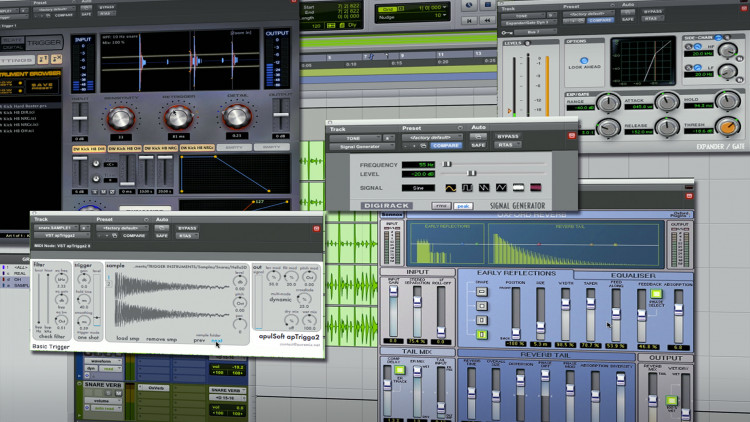Enable the LF filter blue toggle in Expander/Gate

[697, 67]
